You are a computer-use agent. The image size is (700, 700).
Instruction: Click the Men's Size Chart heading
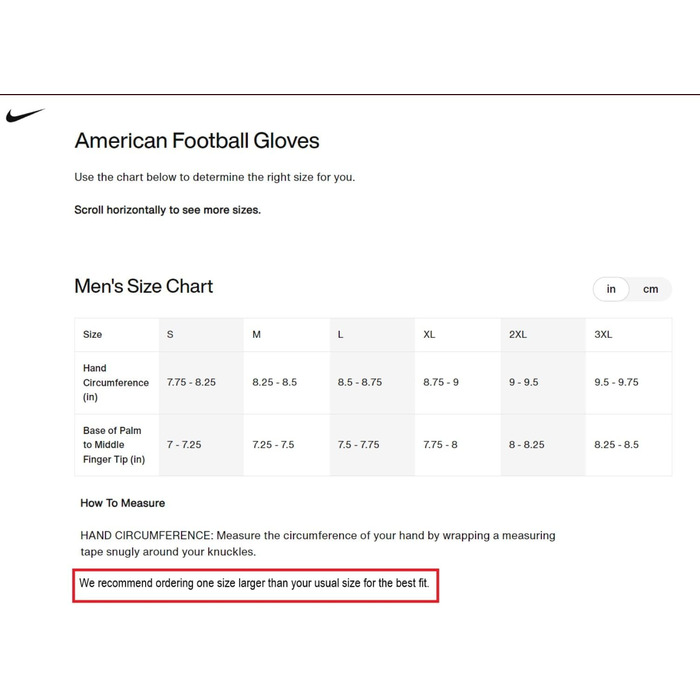tap(144, 286)
